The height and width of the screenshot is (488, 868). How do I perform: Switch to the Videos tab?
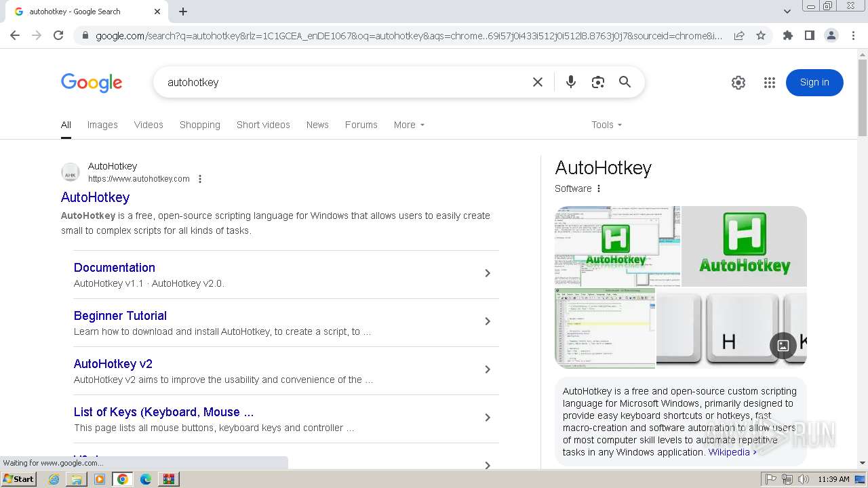[149, 125]
